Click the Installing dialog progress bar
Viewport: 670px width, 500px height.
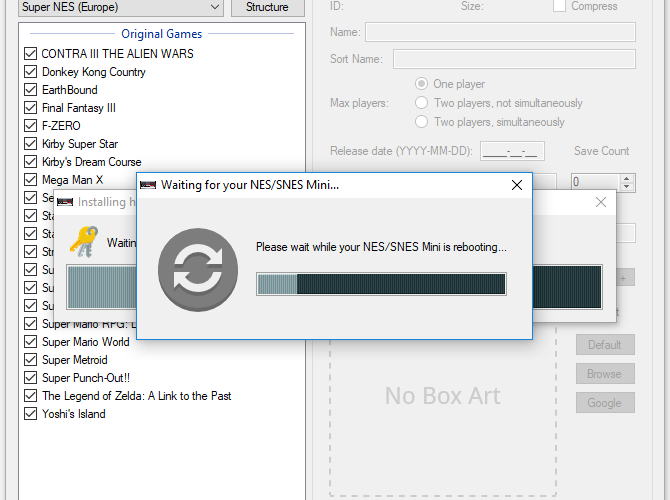102,286
